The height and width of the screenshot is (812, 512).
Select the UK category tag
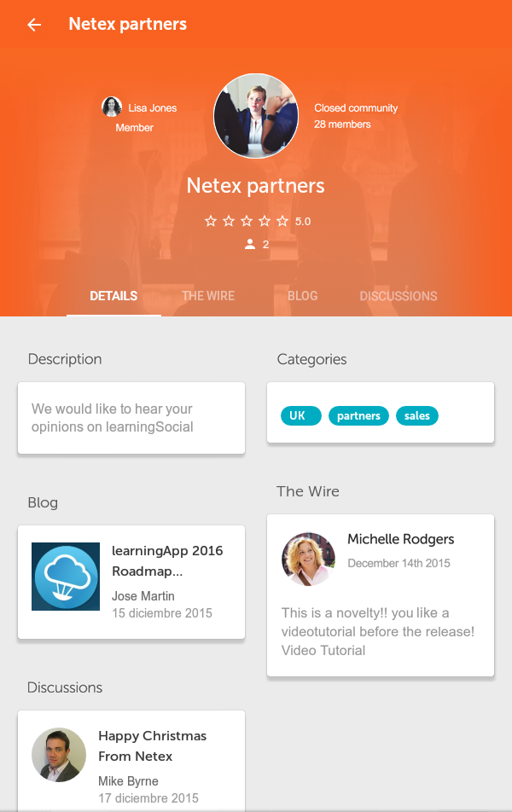coord(301,415)
